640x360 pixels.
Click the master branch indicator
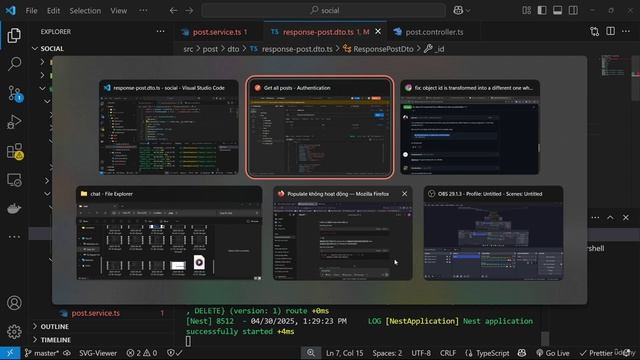click(x=42, y=353)
